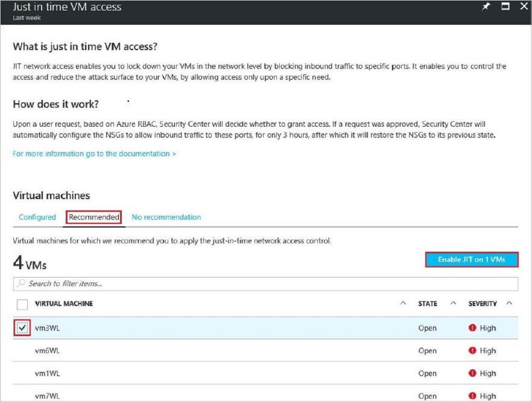
Task: Click High severity icon for vm1WL
Action: coord(472,373)
